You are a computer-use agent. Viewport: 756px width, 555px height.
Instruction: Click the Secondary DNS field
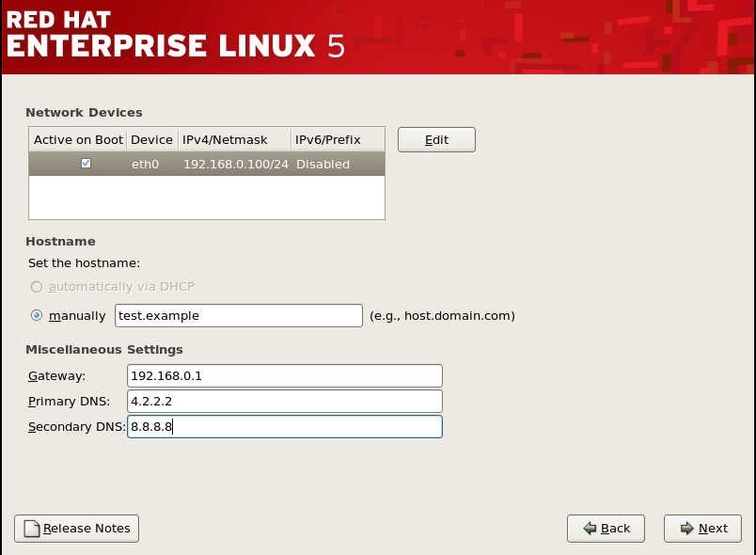(x=285, y=426)
